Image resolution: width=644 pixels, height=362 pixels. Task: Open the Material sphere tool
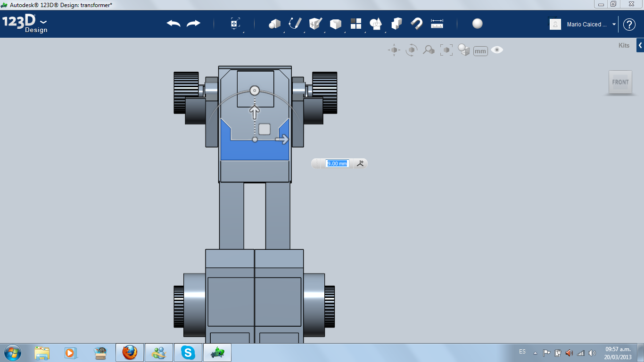[478, 24]
